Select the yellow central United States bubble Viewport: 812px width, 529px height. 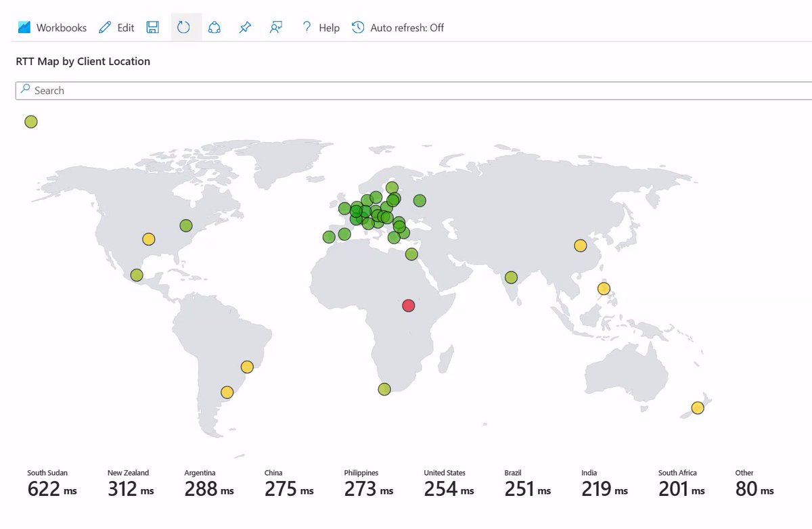pyautogui.click(x=149, y=239)
